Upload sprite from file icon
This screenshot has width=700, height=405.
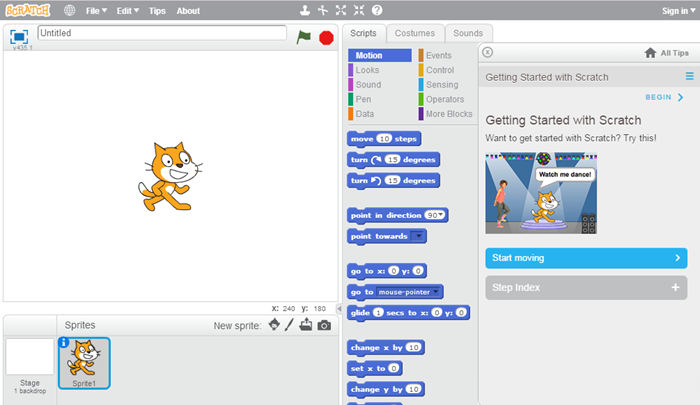306,325
